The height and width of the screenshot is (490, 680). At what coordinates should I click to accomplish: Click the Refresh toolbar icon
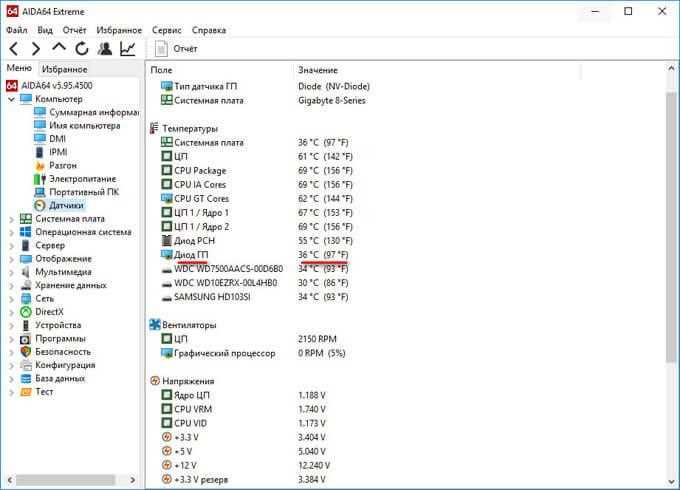pos(82,49)
